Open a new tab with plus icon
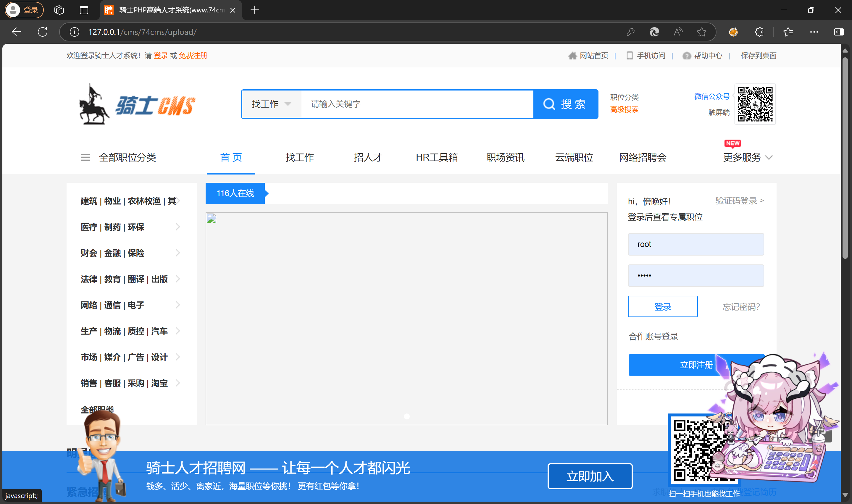The width and height of the screenshot is (852, 504). pos(255,10)
